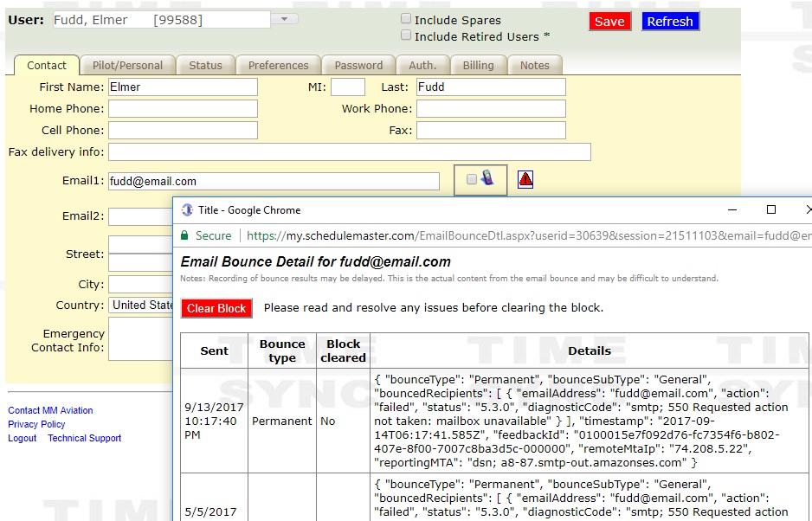Click the green Secure padlock icon
The width and height of the screenshot is (812, 521).
(x=184, y=235)
